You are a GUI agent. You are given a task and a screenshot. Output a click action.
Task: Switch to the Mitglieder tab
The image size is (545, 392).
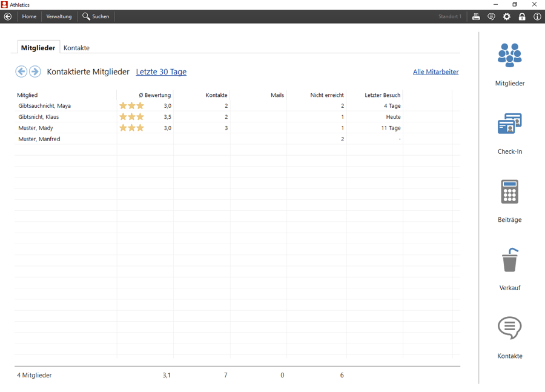(x=38, y=48)
